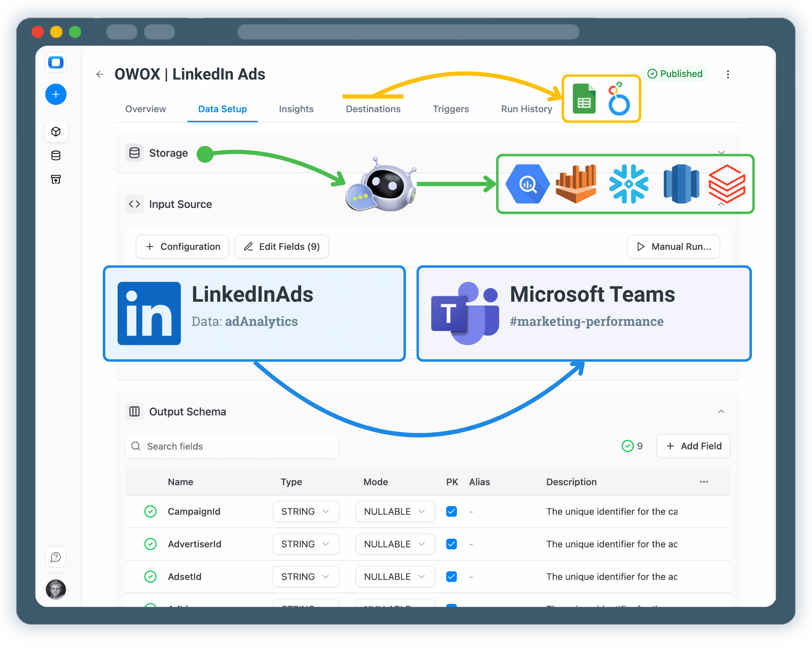
Task: Open the Type dropdown for CampaignId
Action: (x=305, y=511)
